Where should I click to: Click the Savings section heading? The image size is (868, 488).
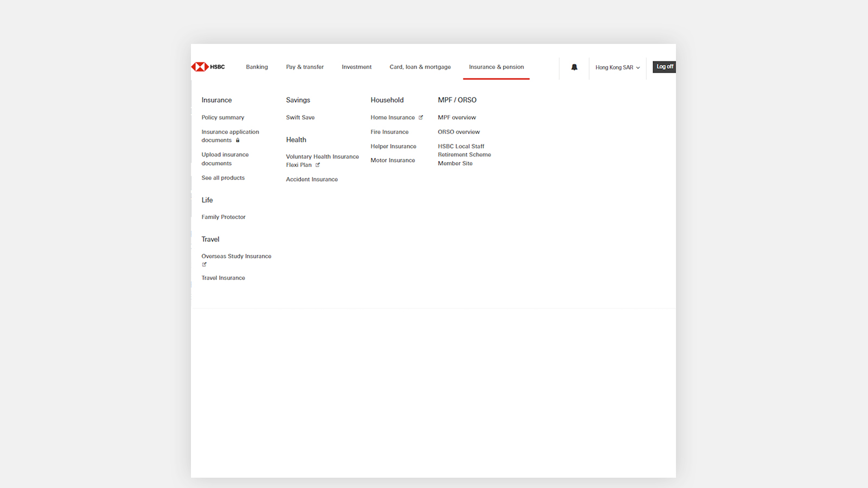(x=298, y=100)
